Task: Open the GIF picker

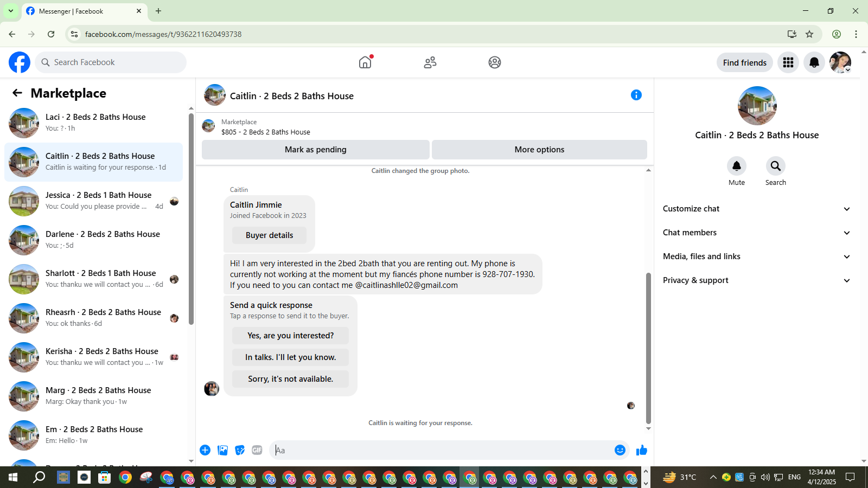Action: tap(257, 450)
